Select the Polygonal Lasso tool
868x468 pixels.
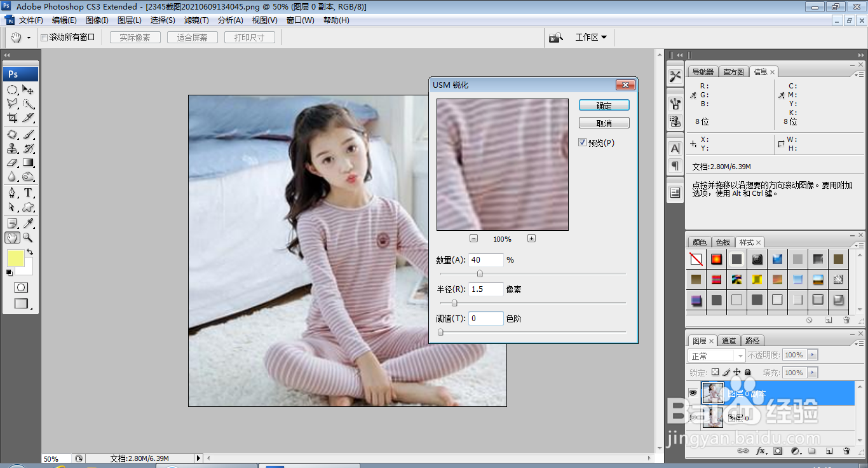12,104
